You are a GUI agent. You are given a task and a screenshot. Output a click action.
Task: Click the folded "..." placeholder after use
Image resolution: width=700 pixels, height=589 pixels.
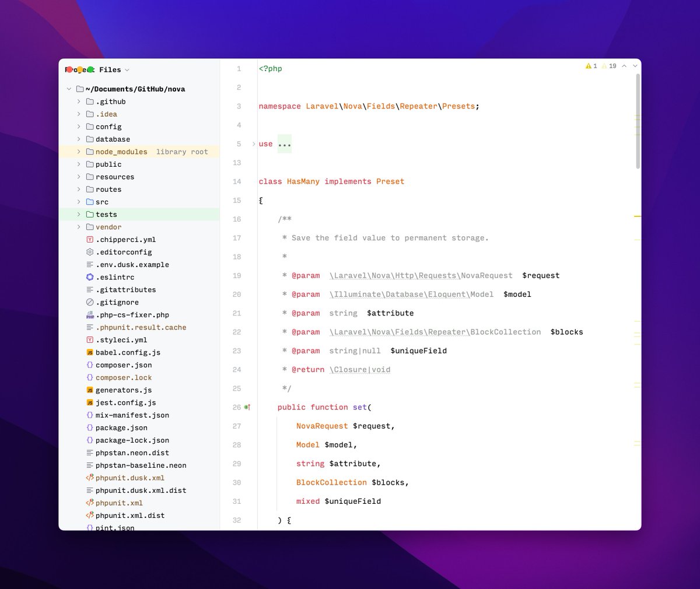[285, 144]
